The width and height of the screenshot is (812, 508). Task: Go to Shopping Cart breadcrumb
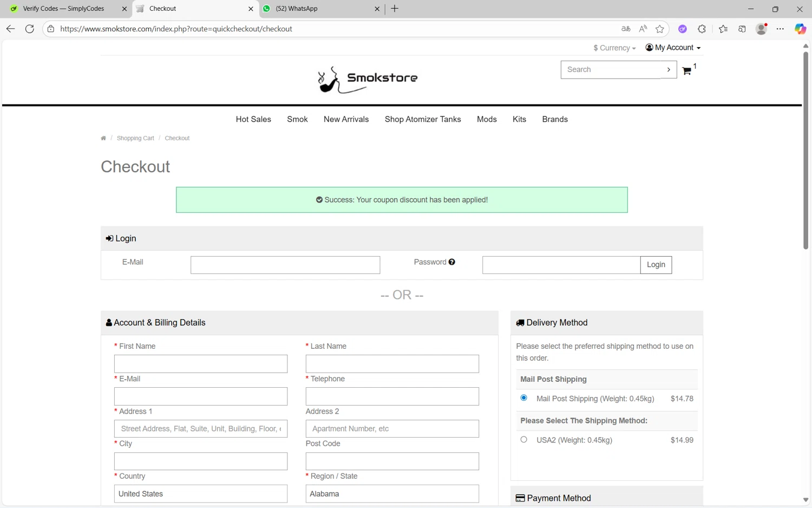(135, 138)
